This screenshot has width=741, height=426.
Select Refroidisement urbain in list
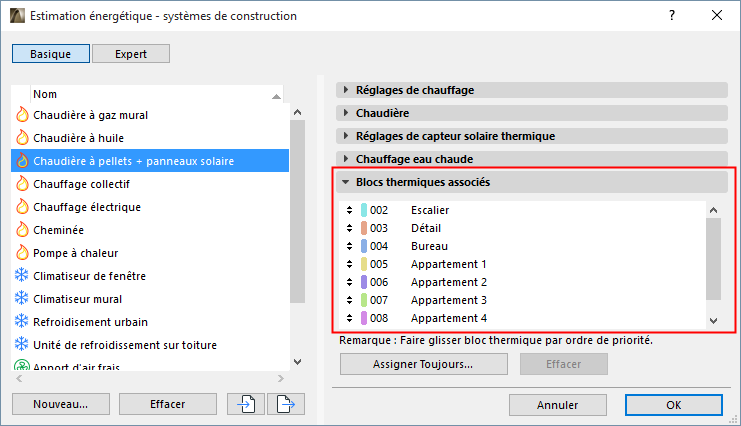[150, 322]
